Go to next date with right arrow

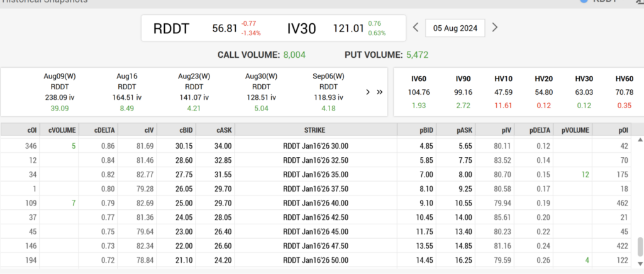click(x=495, y=28)
